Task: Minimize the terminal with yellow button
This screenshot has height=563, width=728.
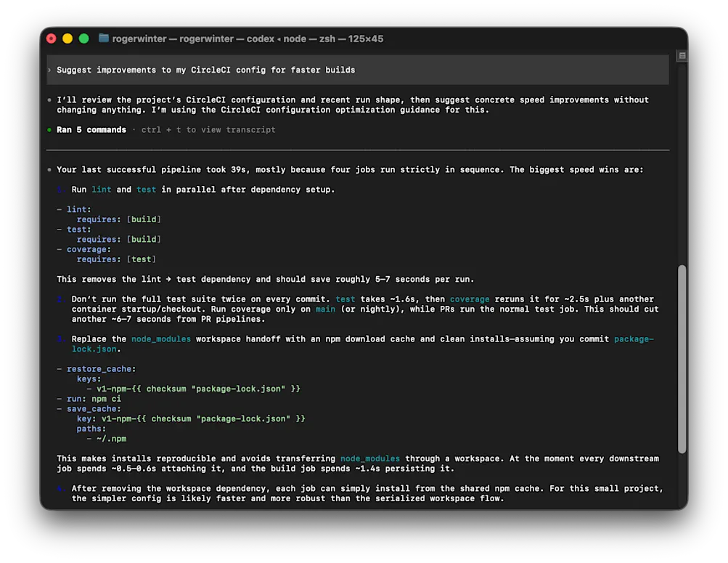Action: tap(68, 39)
